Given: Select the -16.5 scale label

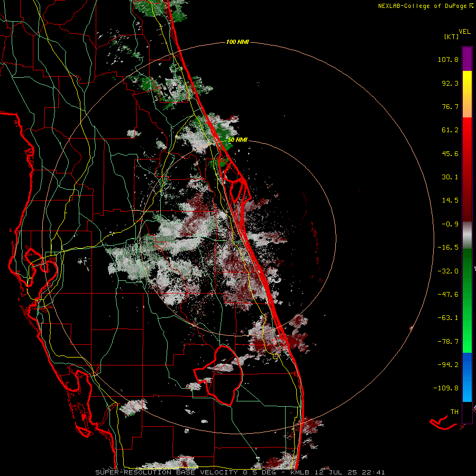Looking at the screenshot, I should coord(448,248).
